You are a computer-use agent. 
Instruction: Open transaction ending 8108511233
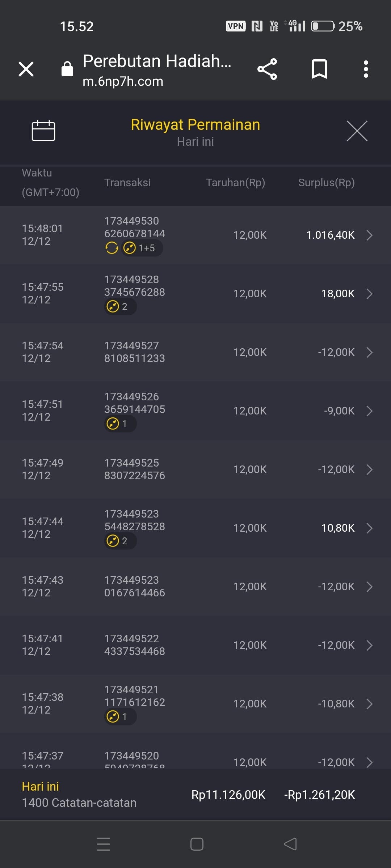pos(134,352)
